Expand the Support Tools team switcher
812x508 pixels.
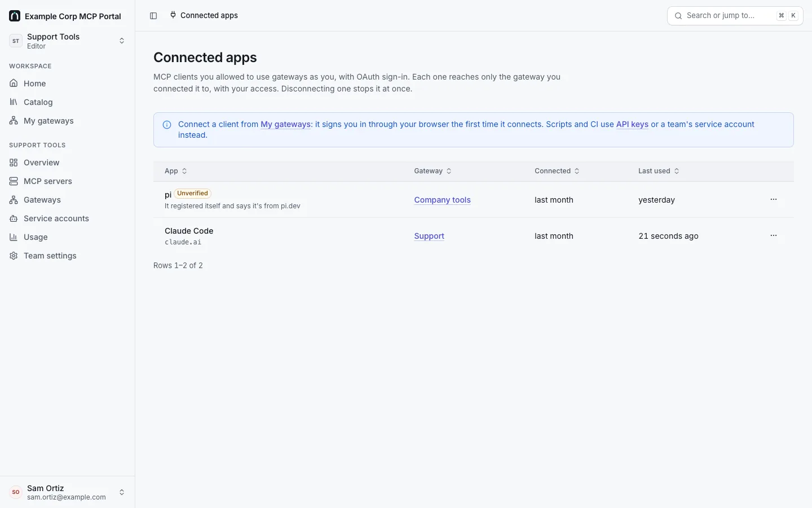tap(68, 41)
